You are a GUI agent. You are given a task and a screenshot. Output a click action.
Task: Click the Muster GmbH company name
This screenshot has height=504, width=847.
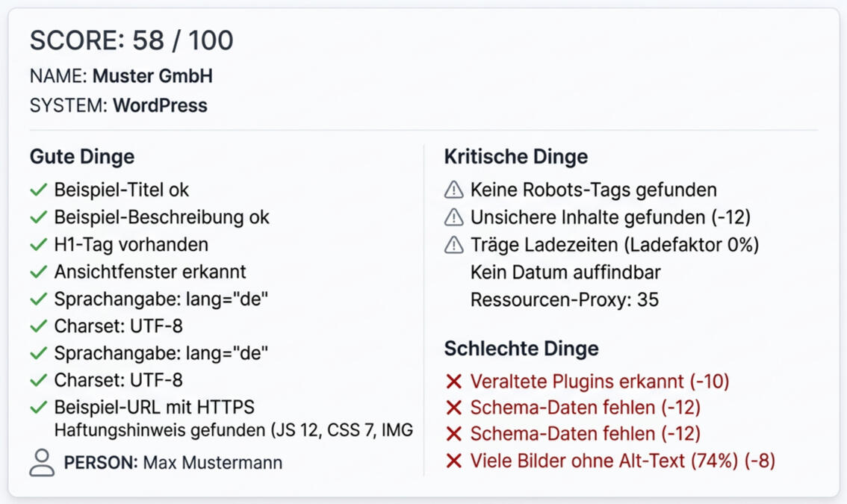152,76
